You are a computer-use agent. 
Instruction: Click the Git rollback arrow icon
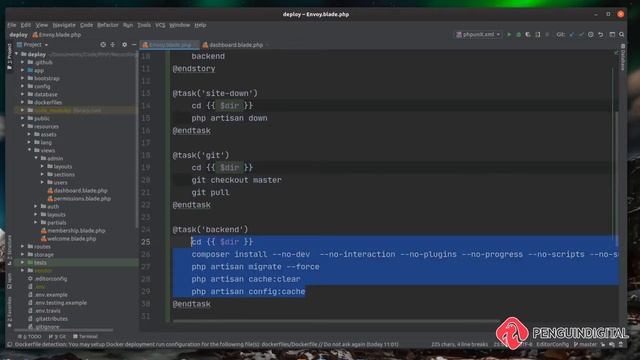click(600, 35)
